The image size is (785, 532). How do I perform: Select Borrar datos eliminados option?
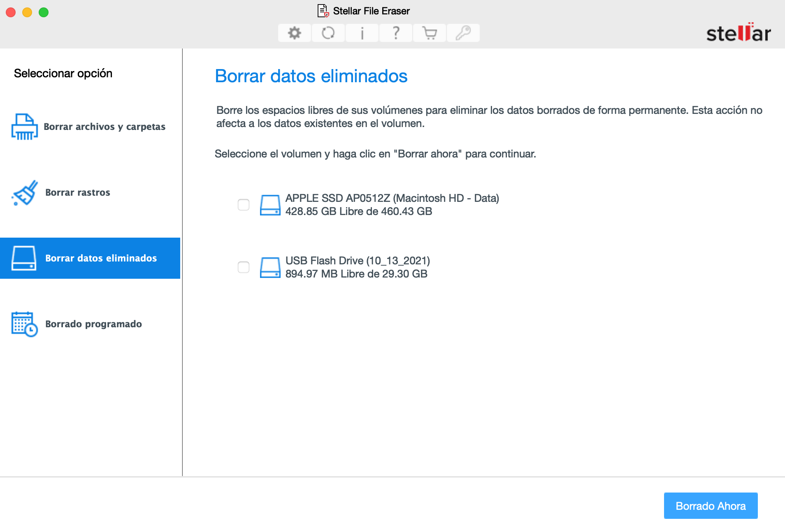click(x=90, y=258)
